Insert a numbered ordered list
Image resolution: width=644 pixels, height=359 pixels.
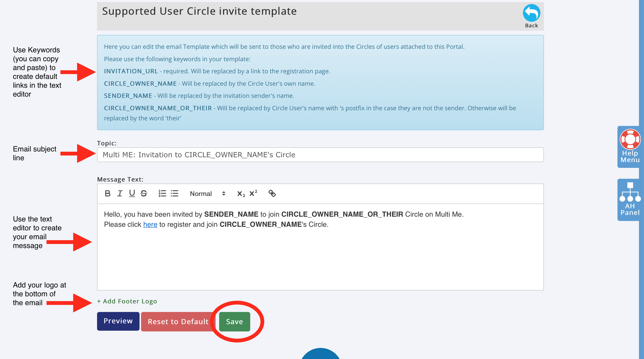(x=162, y=193)
